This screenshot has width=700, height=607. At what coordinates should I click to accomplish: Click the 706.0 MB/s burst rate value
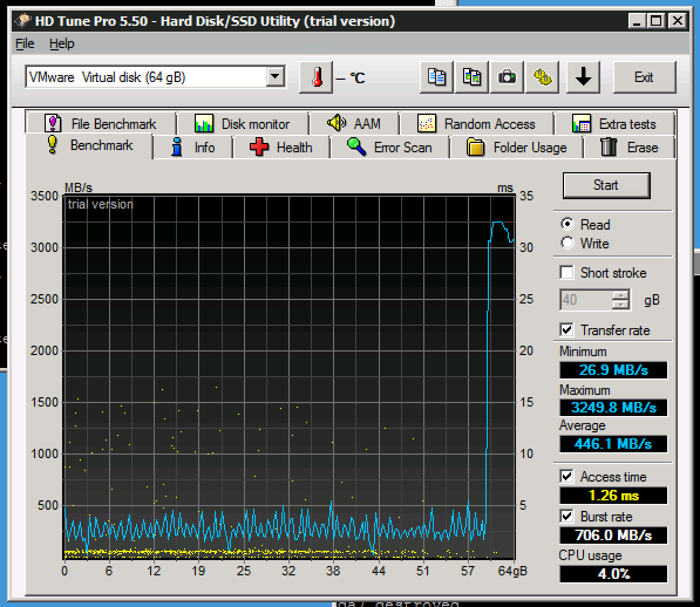[613, 535]
